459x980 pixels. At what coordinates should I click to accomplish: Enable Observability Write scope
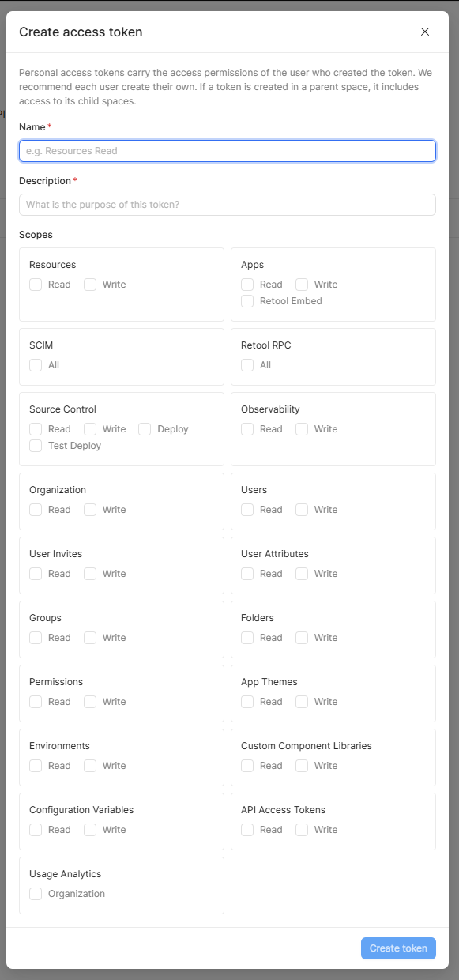coord(302,429)
